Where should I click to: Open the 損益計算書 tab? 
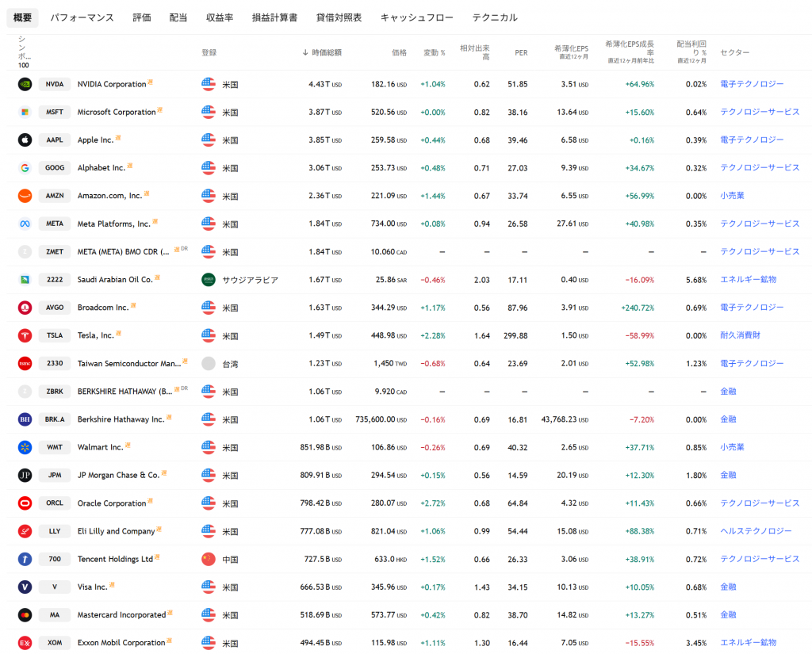[x=274, y=17]
